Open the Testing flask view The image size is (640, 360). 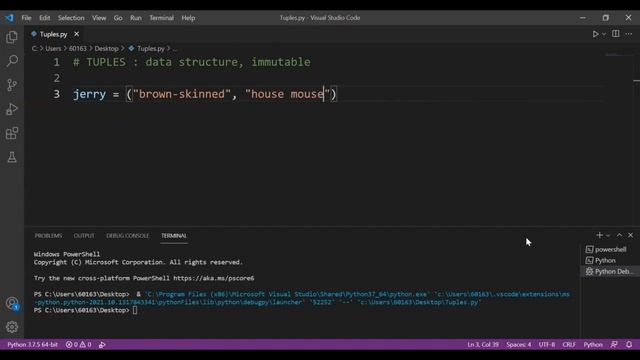12,157
